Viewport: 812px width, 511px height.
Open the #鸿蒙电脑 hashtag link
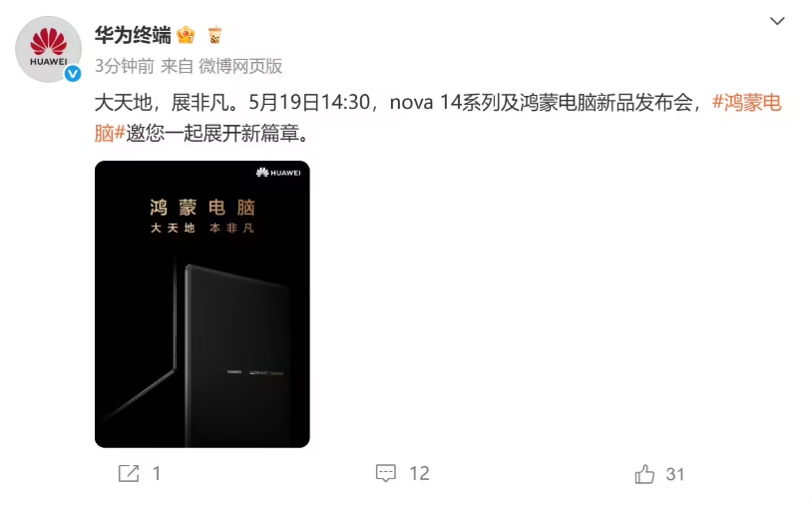(747, 102)
